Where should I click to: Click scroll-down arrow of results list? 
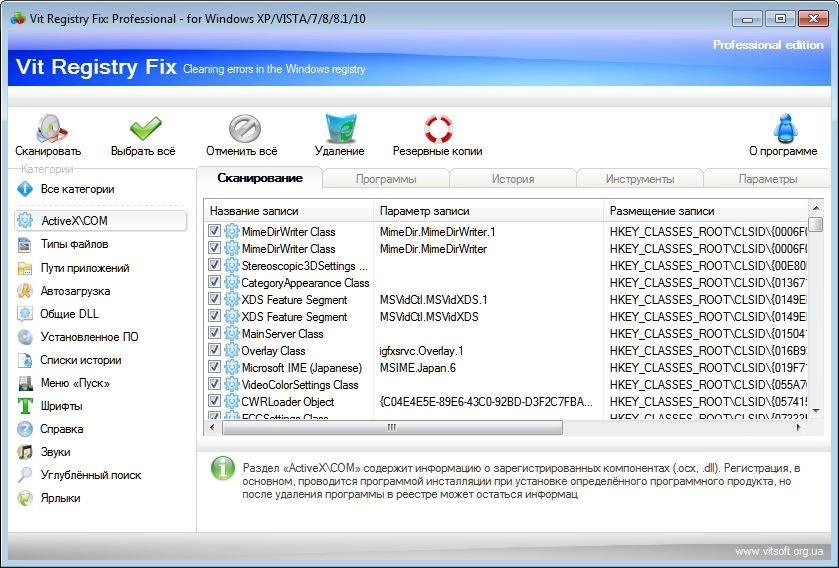(815, 411)
